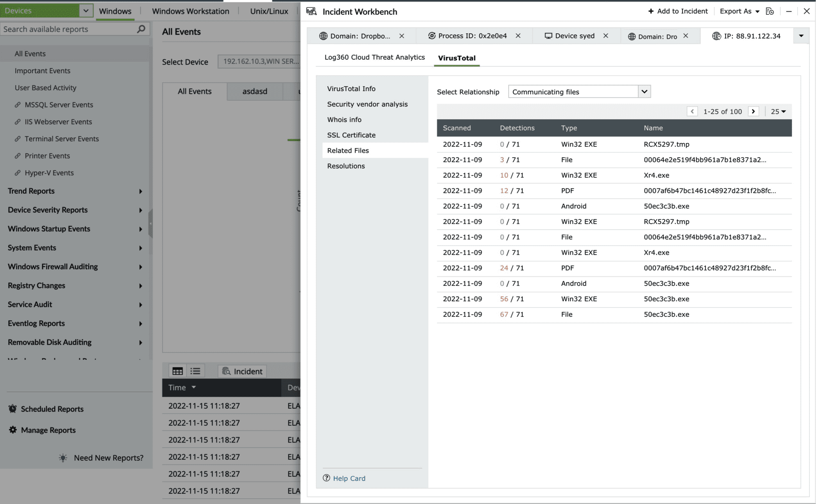Screen dimensions: 816x504
Task: Open Manage Reports gear item
Action: [x=48, y=430]
